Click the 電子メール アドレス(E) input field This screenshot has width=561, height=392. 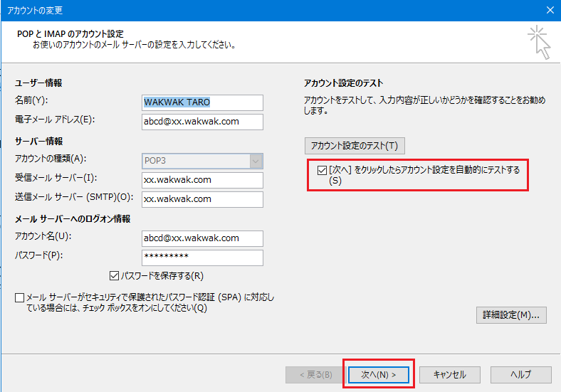click(202, 122)
